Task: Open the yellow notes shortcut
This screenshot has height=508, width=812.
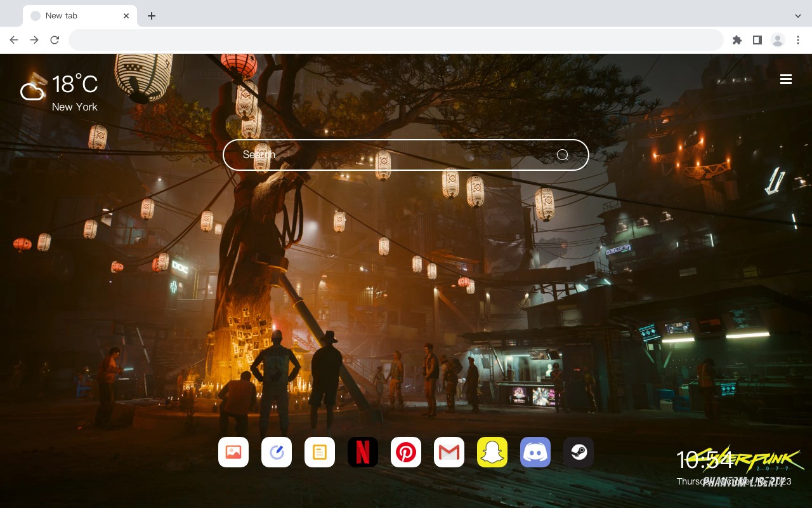Action: click(320, 452)
